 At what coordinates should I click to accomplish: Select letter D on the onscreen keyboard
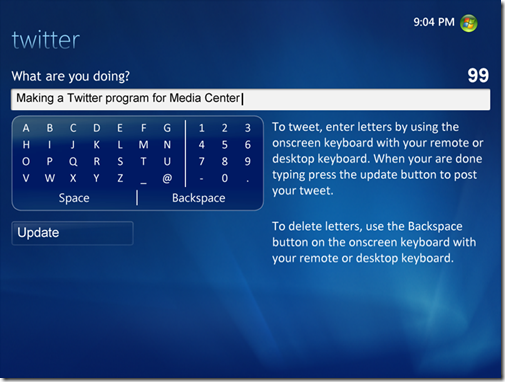point(97,128)
